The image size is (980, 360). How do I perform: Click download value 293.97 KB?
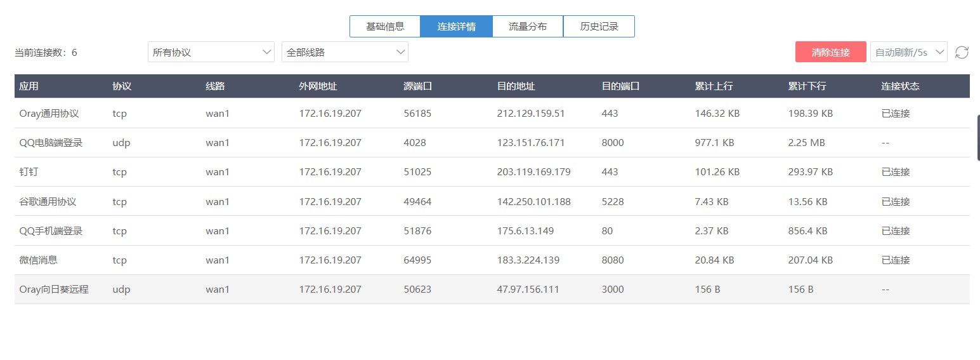point(811,172)
